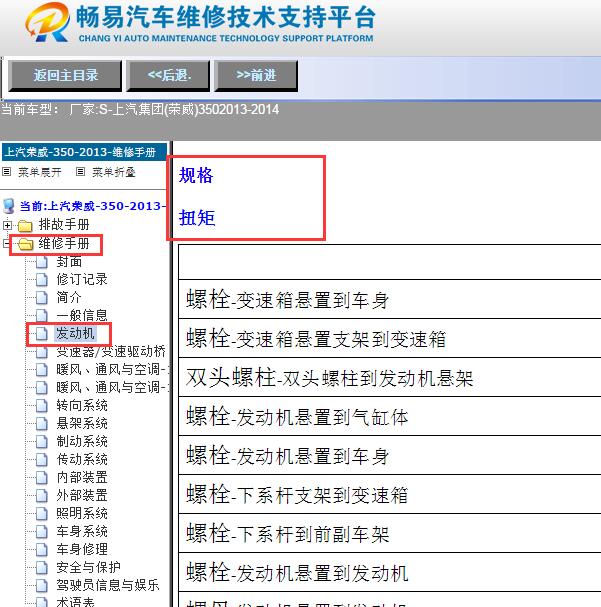Open the 内部装置 page

82,477
